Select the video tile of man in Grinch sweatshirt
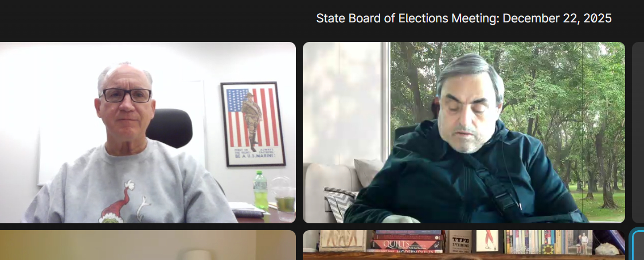 (x=148, y=132)
